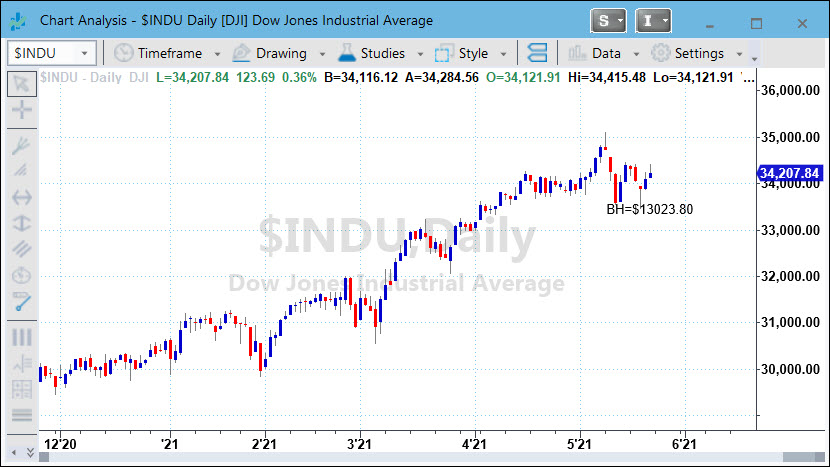Click the TradeStation app logo icon
This screenshot has height=467, width=830.
(x=19, y=21)
